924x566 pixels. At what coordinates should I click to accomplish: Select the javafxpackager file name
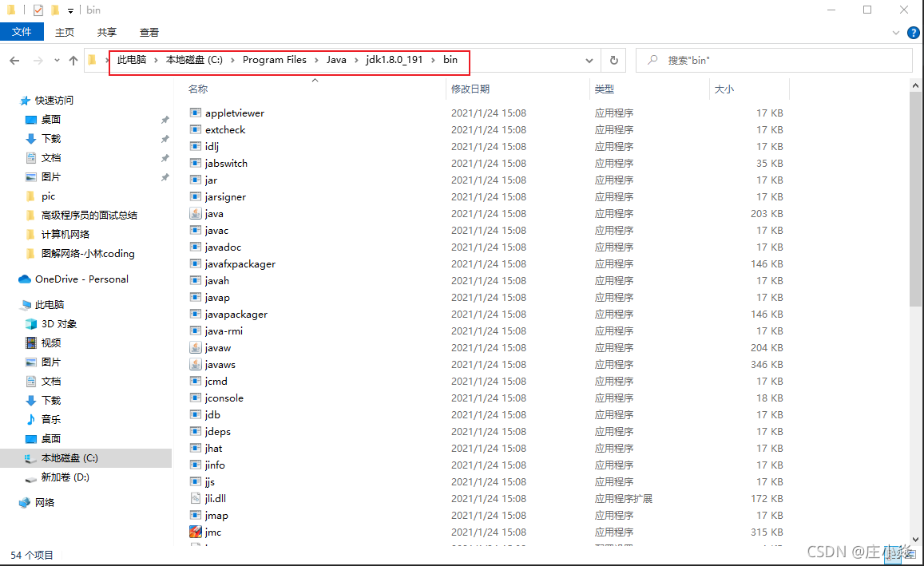pyautogui.click(x=240, y=264)
